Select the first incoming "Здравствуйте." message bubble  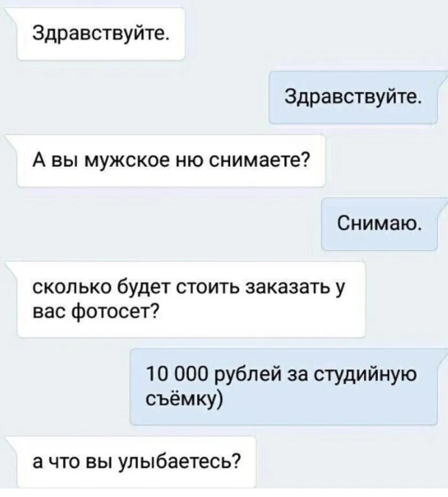point(101,34)
